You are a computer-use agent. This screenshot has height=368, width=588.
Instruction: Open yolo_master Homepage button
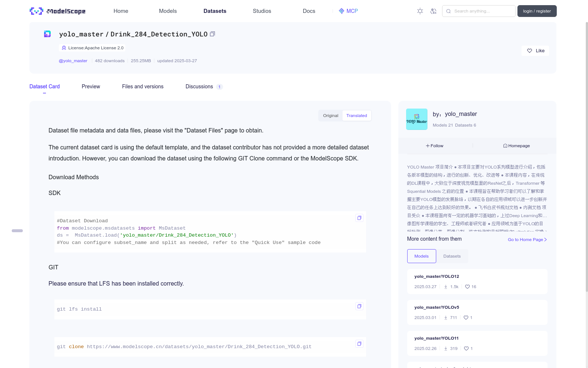(x=516, y=146)
